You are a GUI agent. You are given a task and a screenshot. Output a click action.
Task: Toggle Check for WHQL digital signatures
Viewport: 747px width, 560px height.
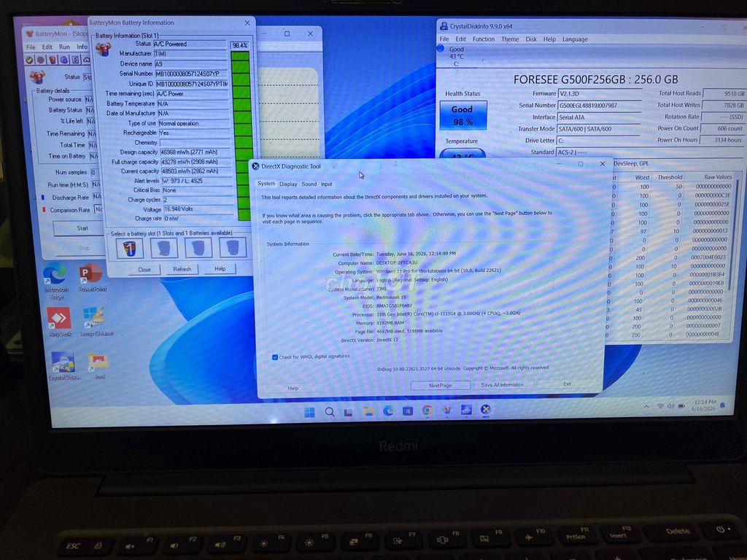pos(275,357)
